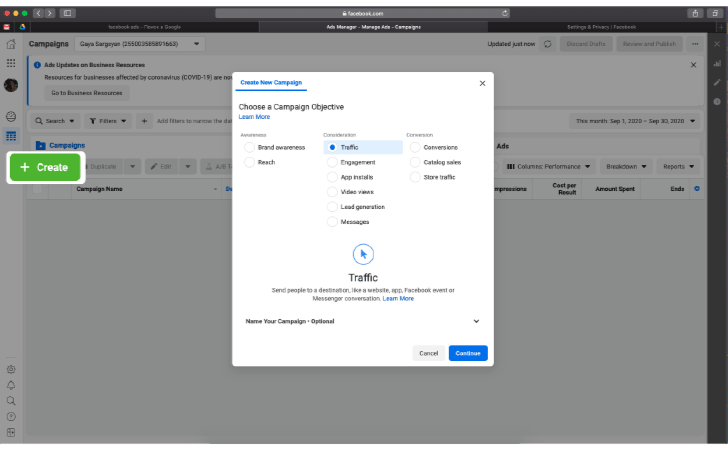Open the notifications bell icon

(x=11, y=385)
